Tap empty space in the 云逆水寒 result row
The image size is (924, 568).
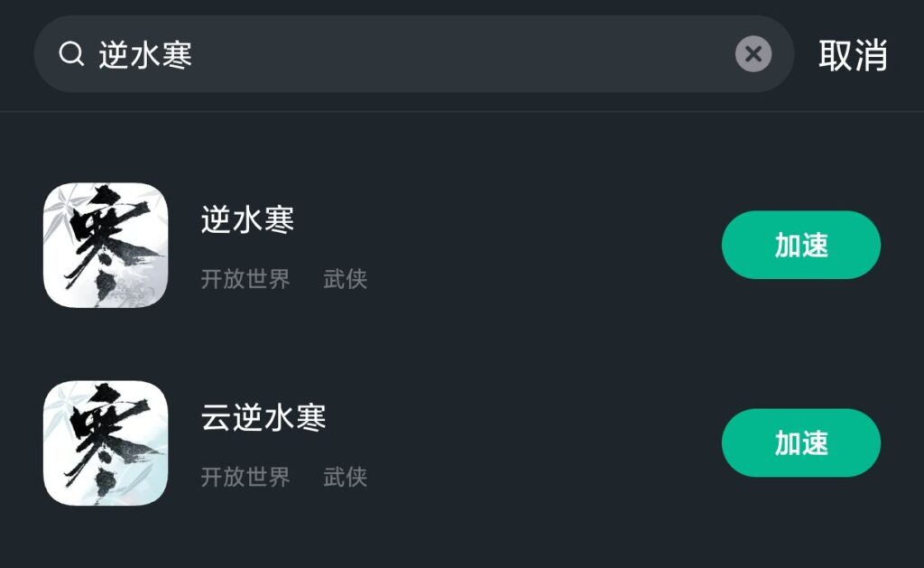pyautogui.click(x=541, y=442)
